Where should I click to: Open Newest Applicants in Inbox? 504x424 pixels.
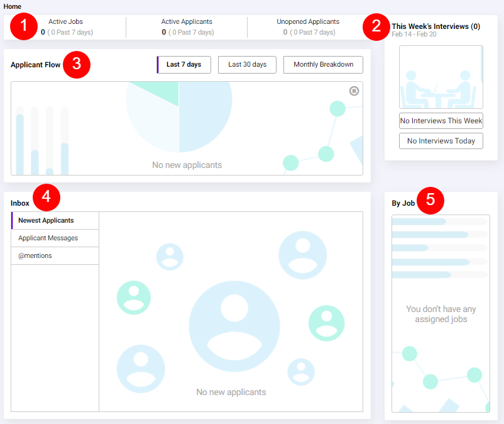(55, 220)
